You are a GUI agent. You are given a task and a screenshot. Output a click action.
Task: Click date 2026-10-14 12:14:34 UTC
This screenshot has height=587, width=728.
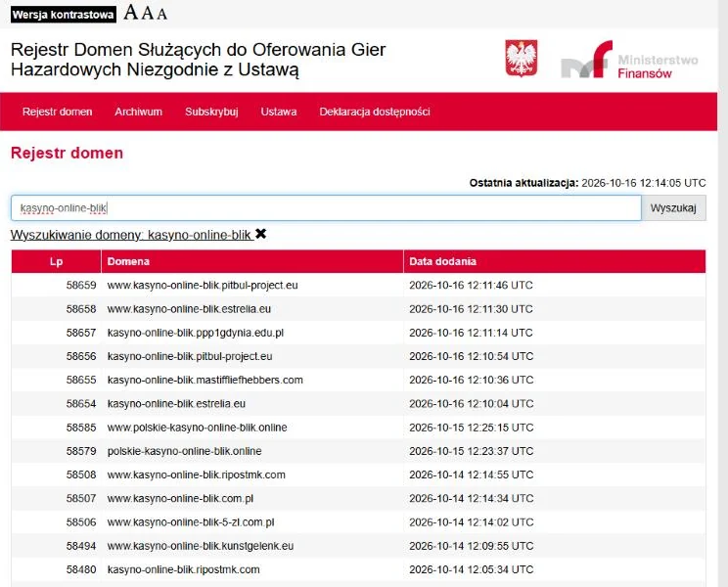472,498
